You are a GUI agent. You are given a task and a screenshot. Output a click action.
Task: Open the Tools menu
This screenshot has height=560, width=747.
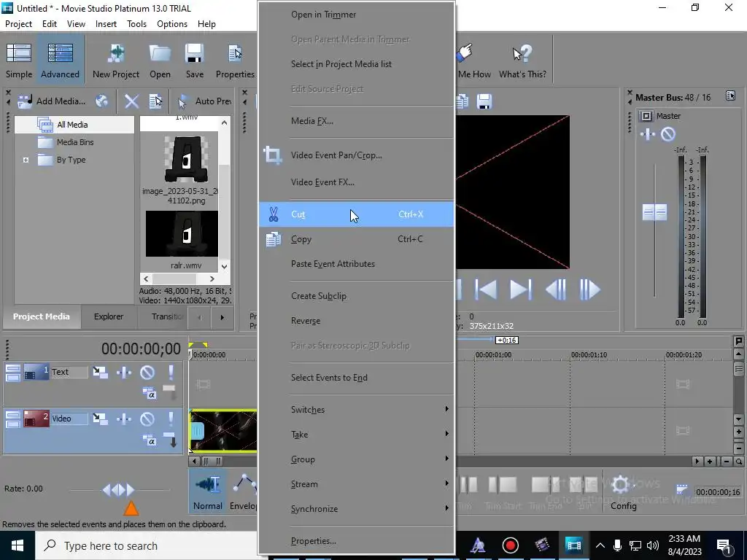[x=136, y=24]
